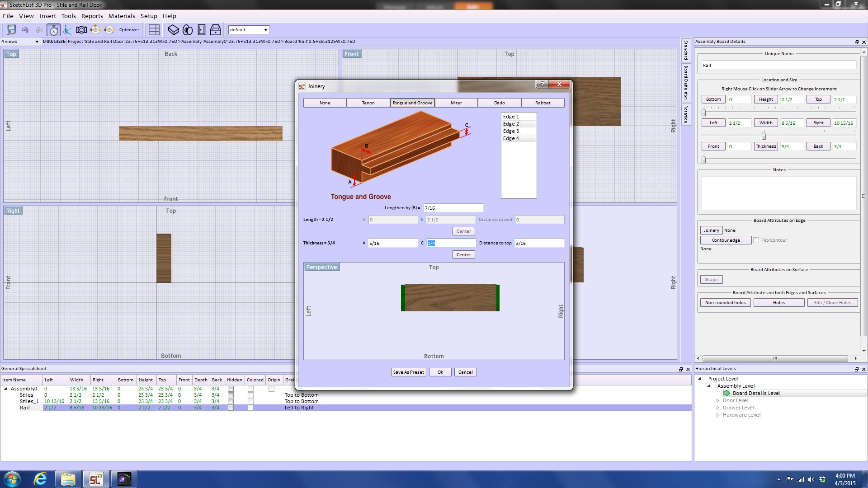Click the first orange materials wheel icon

pos(95,30)
